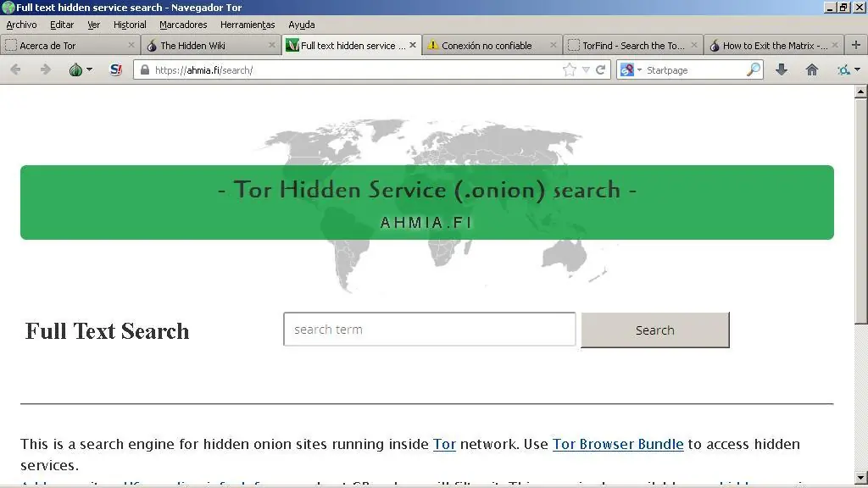Bookmark this page with the star icon
The image size is (868, 488).
(x=569, y=69)
